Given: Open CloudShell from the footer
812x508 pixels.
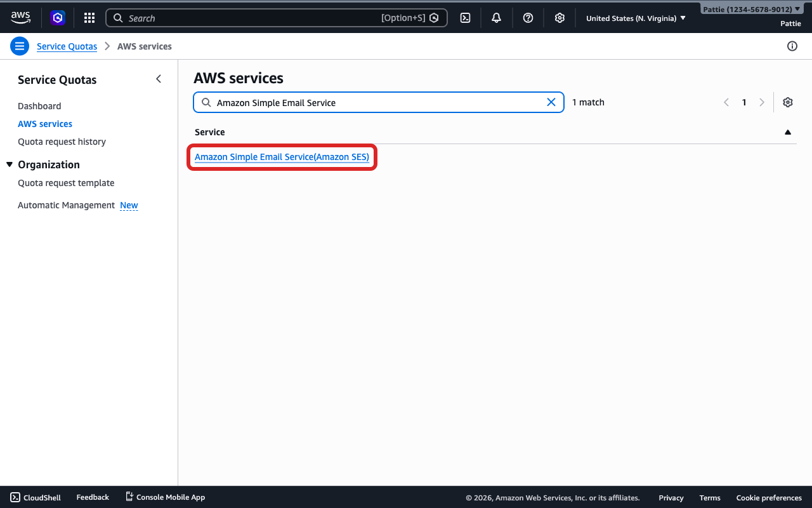Looking at the screenshot, I should pos(36,497).
